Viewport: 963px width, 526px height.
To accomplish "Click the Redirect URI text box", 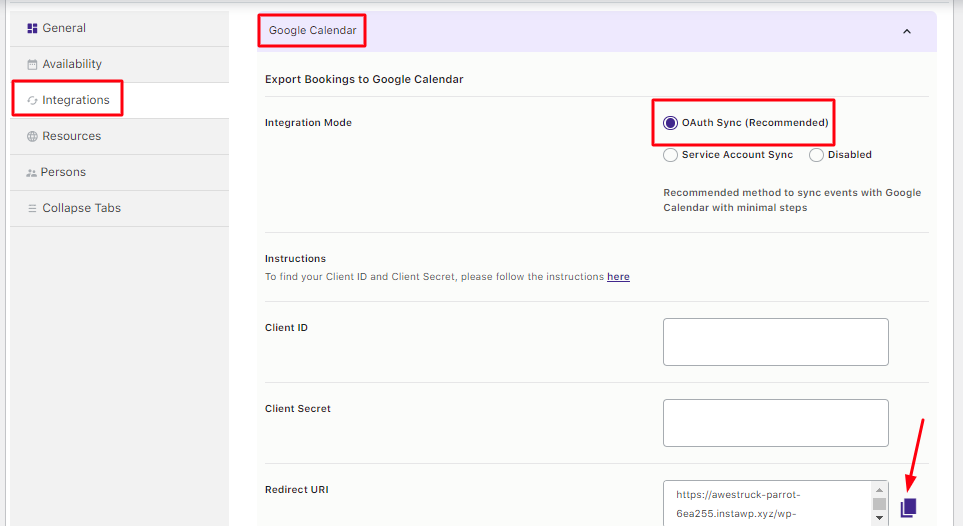I will point(768,503).
